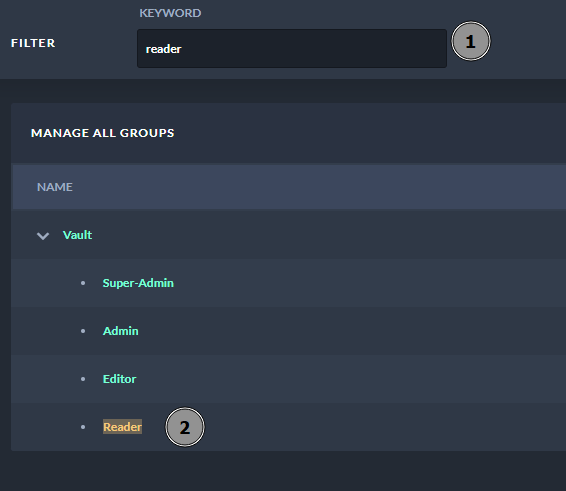Click the Keyword filter input field
The height and width of the screenshot is (491, 566).
(x=292, y=48)
